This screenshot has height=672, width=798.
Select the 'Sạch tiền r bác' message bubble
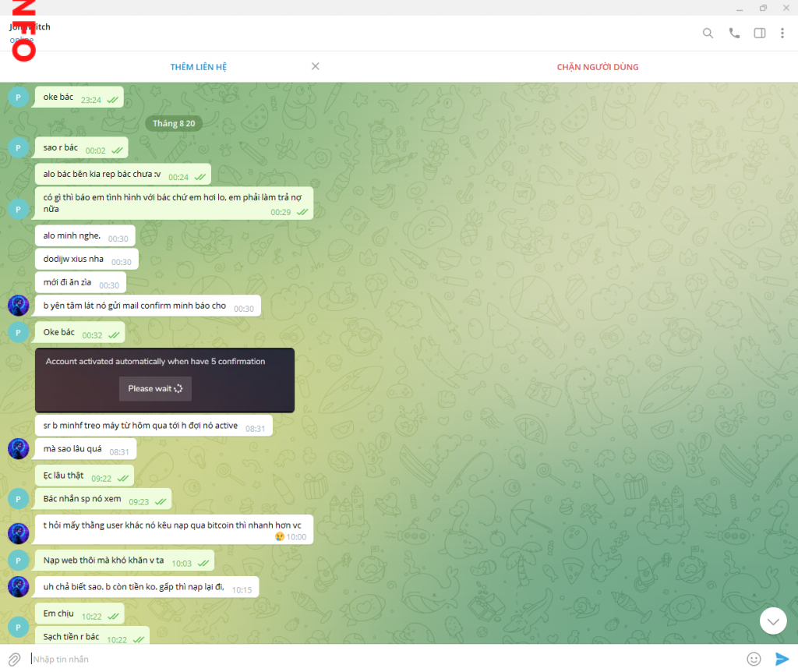coord(79,637)
